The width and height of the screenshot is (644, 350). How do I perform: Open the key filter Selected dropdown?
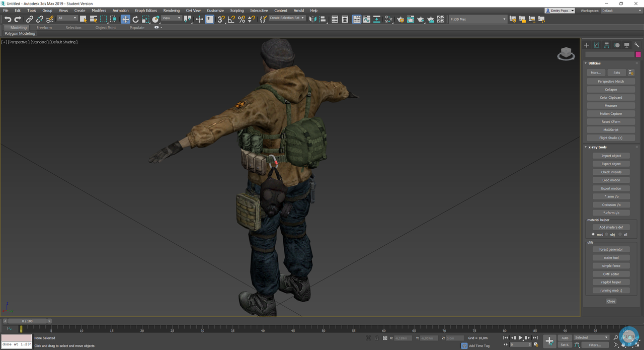click(591, 337)
